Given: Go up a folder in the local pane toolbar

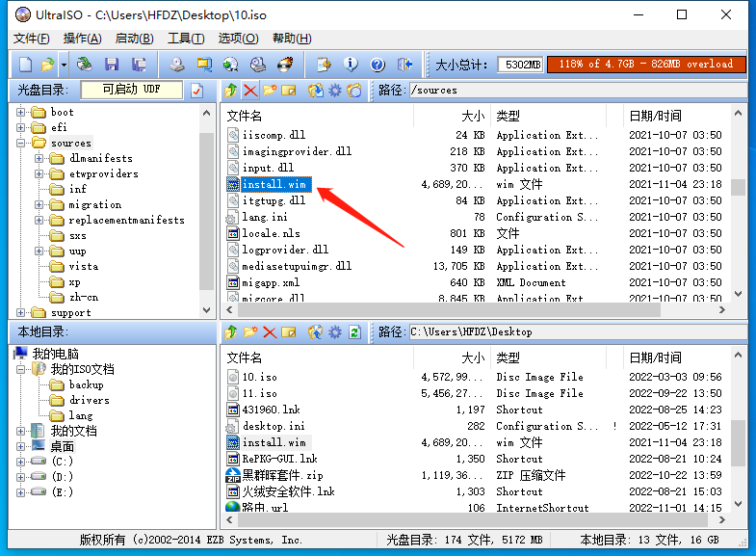Looking at the screenshot, I should (x=231, y=332).
